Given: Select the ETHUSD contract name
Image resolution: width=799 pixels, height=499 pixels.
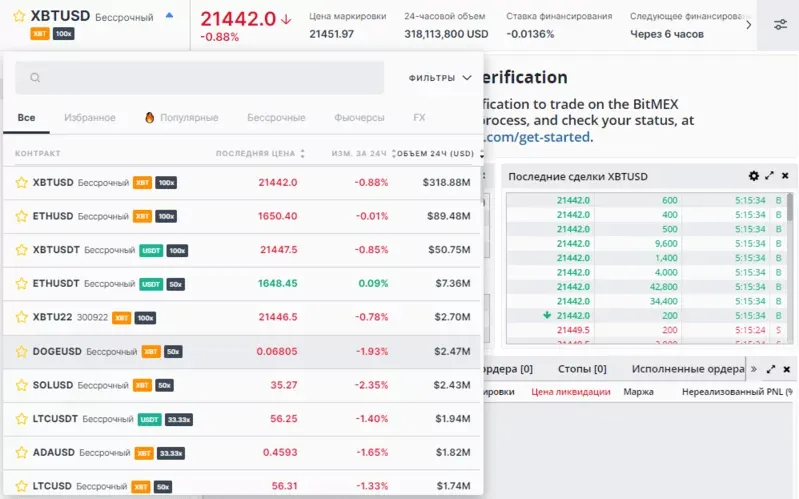Looking at the screenshot, I should click(53, 216).
